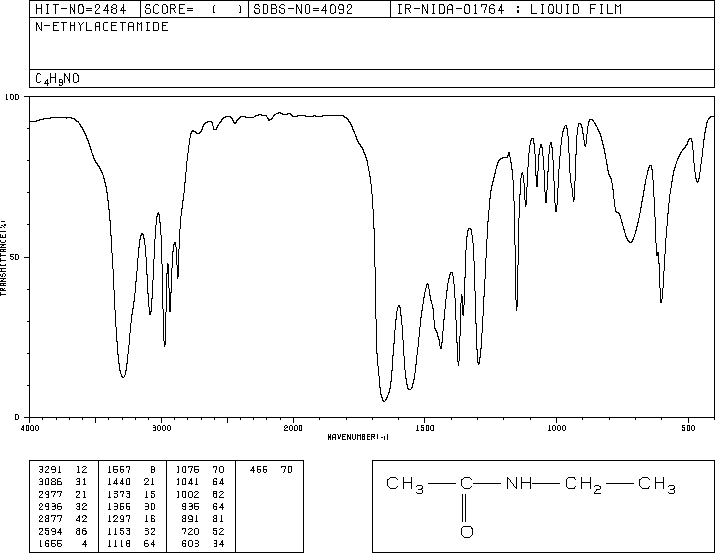Click the 500 x-axis tick label
This screenshot has width=715, height=553.
tap(688, 428)
